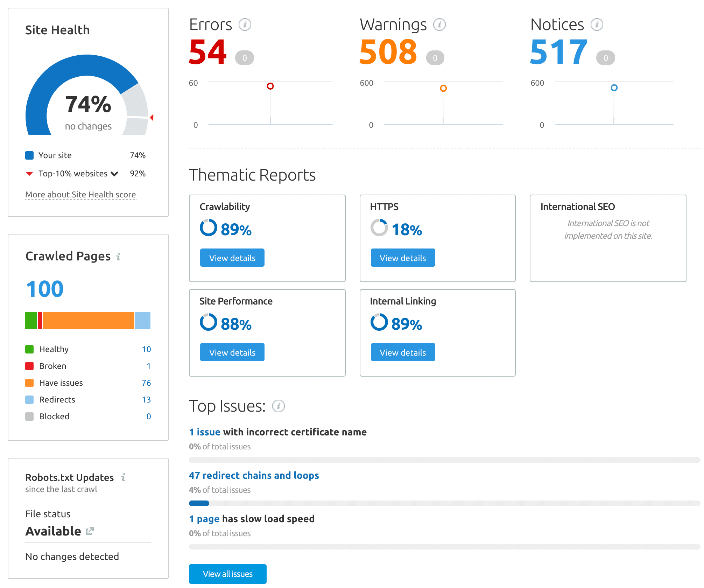The image size is (704, 588).
Task: Click the Broken pages count 1
Action: 149,366
